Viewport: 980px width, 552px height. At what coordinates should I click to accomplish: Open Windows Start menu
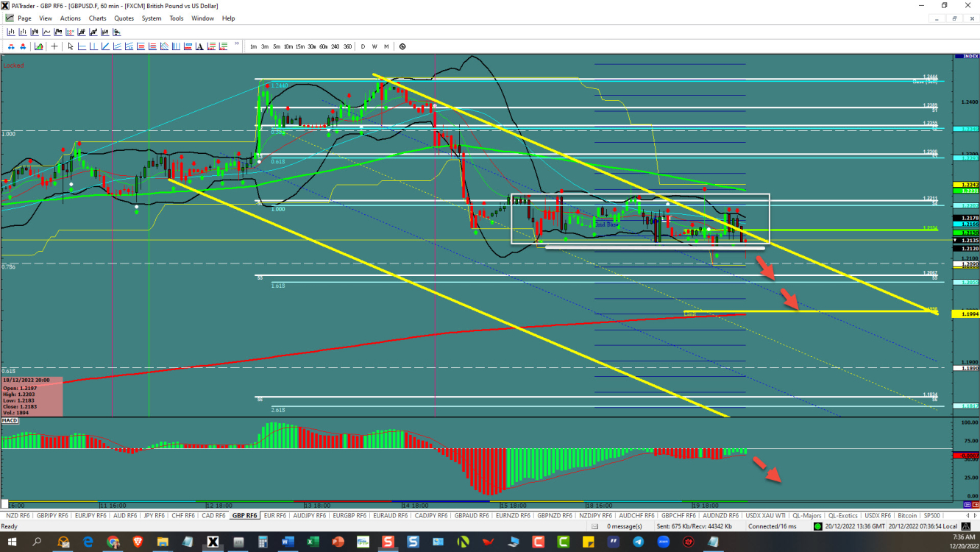click(x=13, y=542)
